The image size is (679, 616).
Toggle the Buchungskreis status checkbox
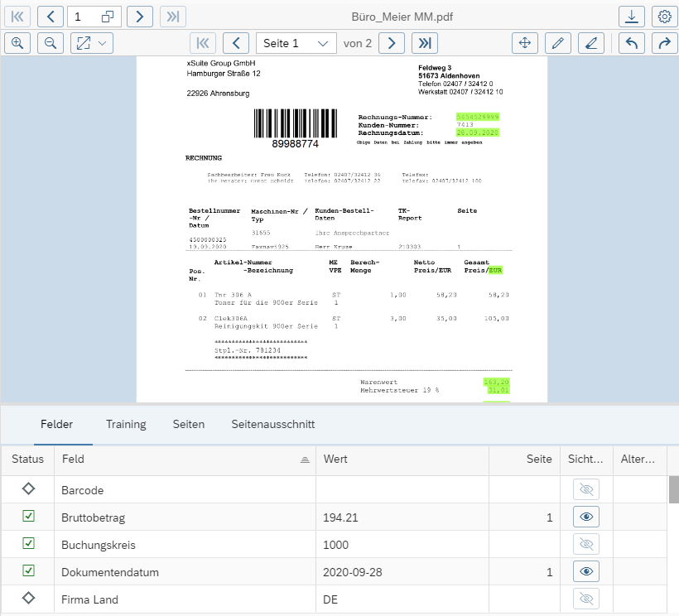coord(28,544)
